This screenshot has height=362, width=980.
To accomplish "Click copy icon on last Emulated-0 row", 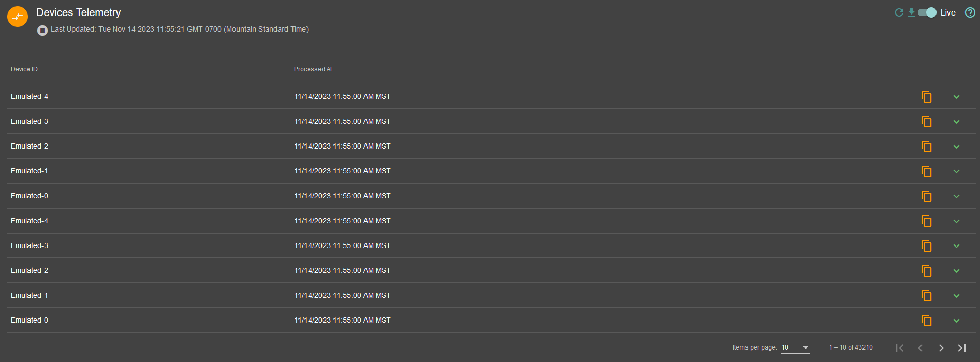I will [x=926, y=321].
